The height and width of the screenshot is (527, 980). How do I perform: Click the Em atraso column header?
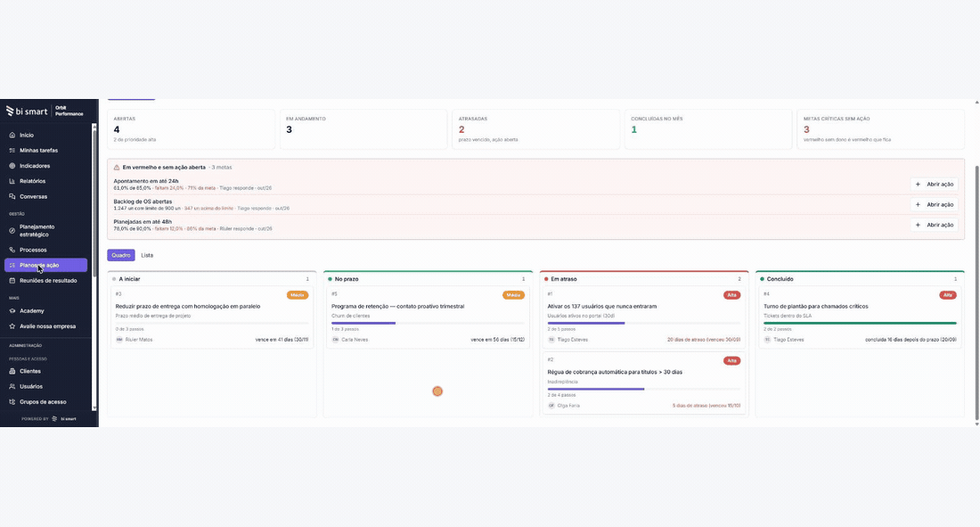pyautogui.click(x=644, y=279)
